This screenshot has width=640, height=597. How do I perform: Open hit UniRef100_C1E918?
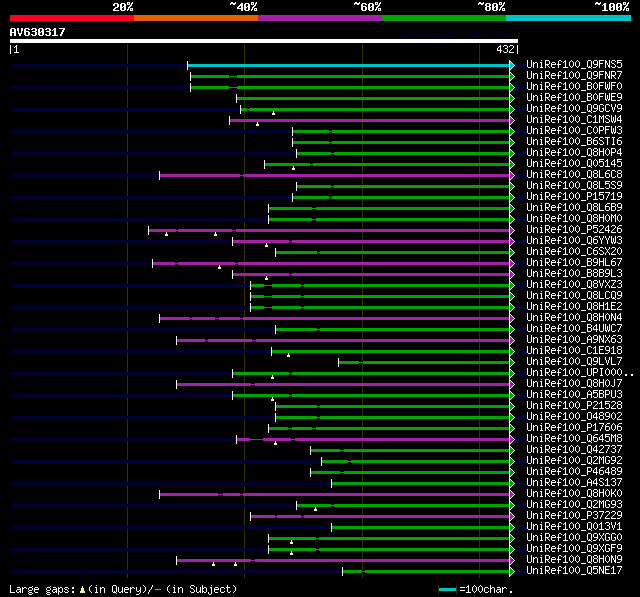point(574,351)
